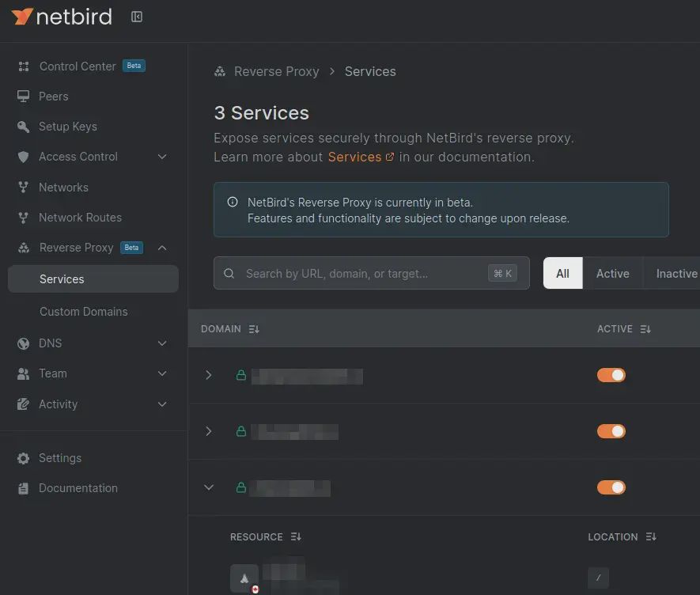
Task: Collapse the third expanded service row
Action: (x=209, y=487)
